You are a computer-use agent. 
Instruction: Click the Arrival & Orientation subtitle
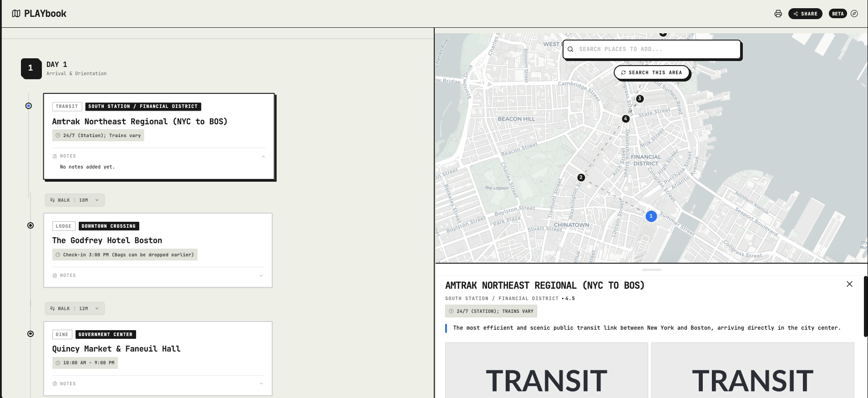click(x=76, y=74)
